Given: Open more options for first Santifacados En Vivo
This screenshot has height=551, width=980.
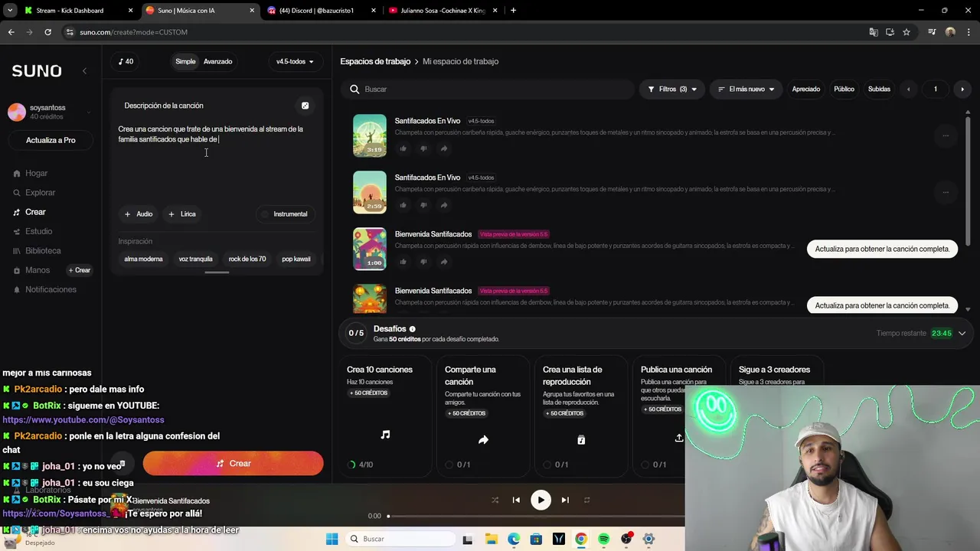Looking at the screenshot, I should tap(946, 135).
